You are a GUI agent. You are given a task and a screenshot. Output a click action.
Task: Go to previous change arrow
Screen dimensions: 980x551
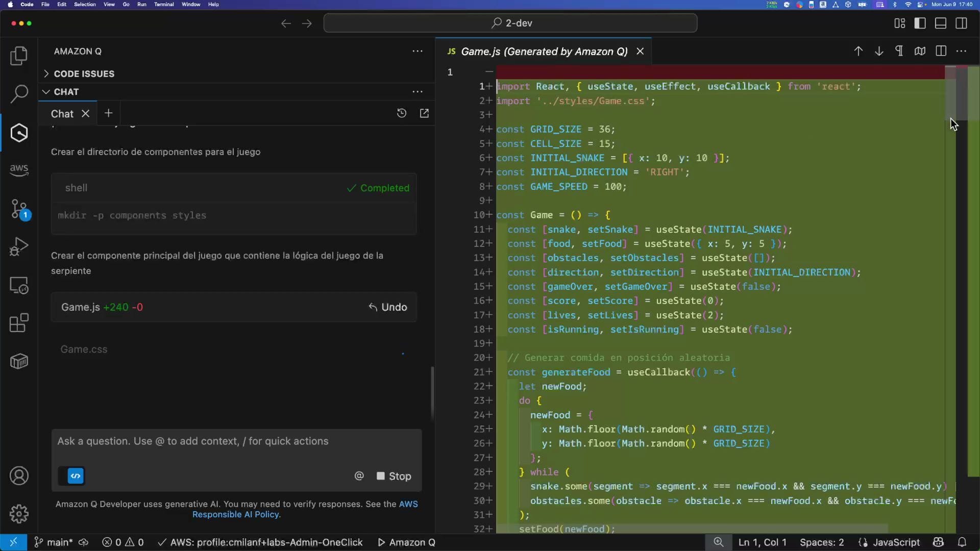coord(859,51)
